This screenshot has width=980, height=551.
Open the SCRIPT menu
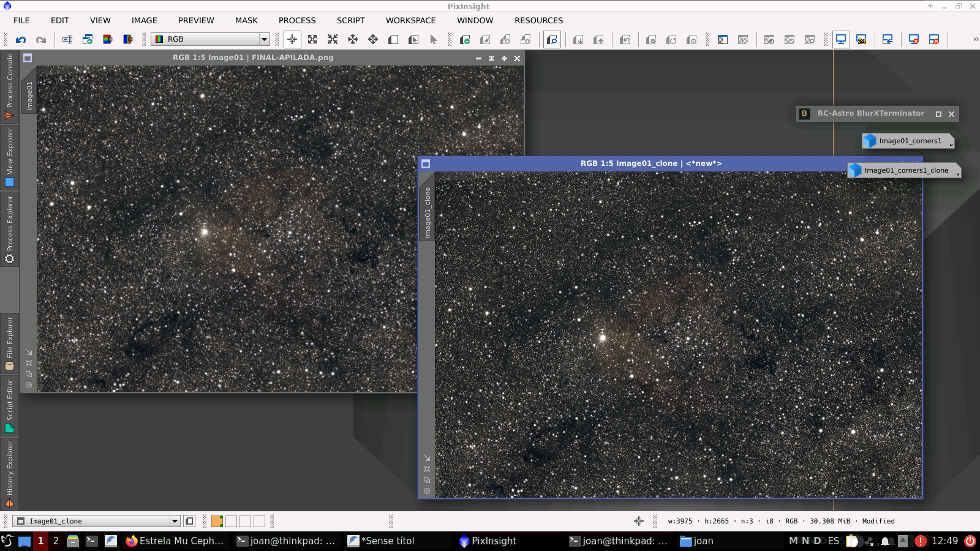tap(350, 20)
